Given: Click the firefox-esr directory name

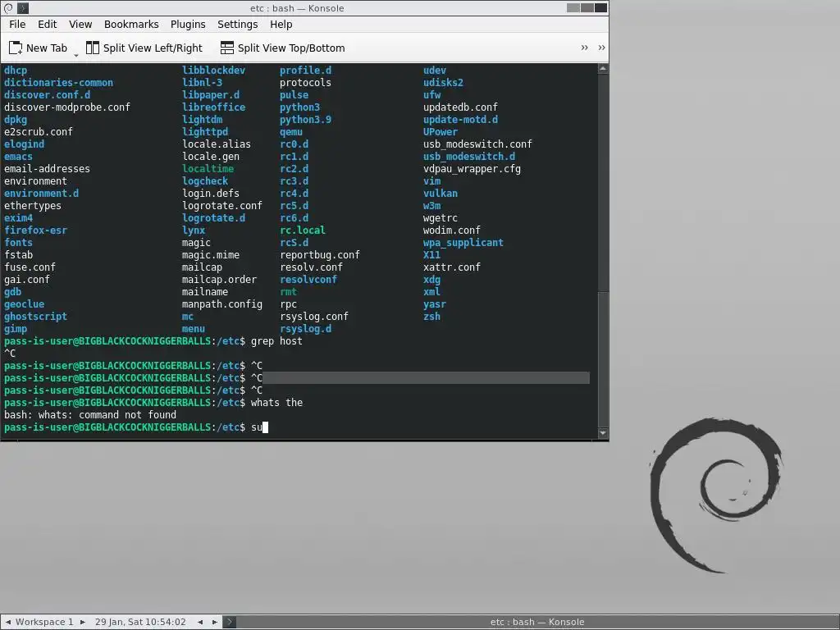Looking at the screenshot, I should [35, 231].
